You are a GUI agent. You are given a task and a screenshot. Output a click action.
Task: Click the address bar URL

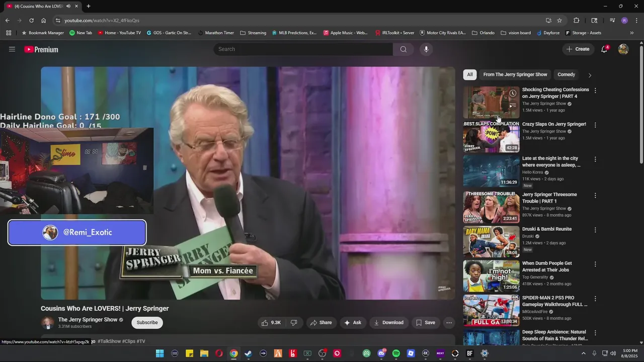coord(102,21)
